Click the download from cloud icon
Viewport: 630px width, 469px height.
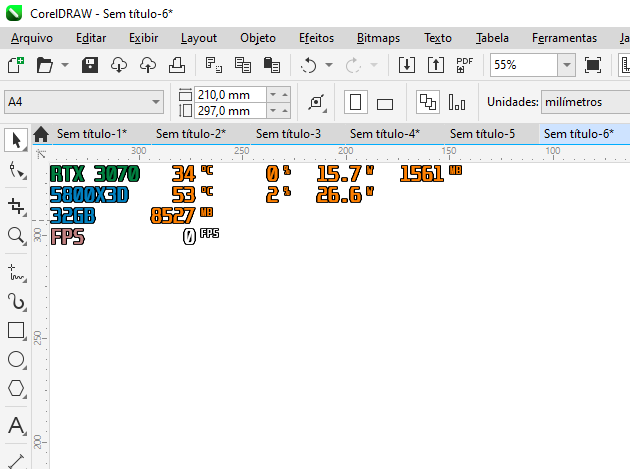pos(119,65)
